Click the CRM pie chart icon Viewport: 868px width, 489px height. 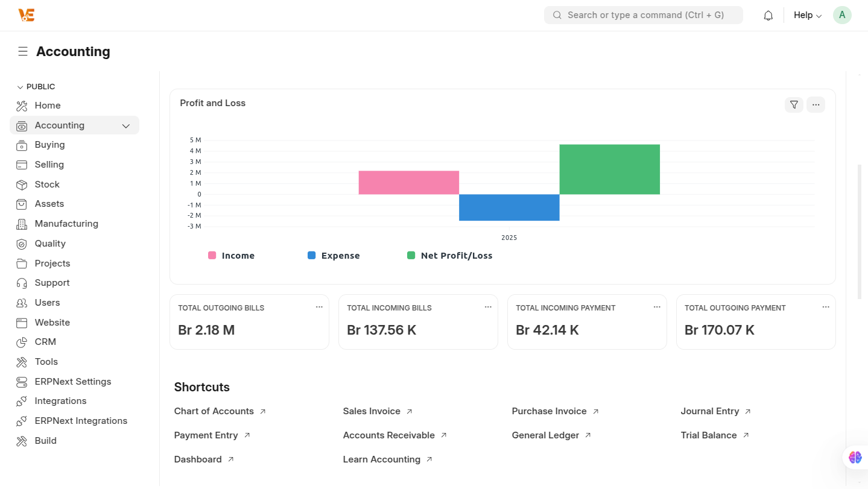pyautogui.click(x=22, y=342)
